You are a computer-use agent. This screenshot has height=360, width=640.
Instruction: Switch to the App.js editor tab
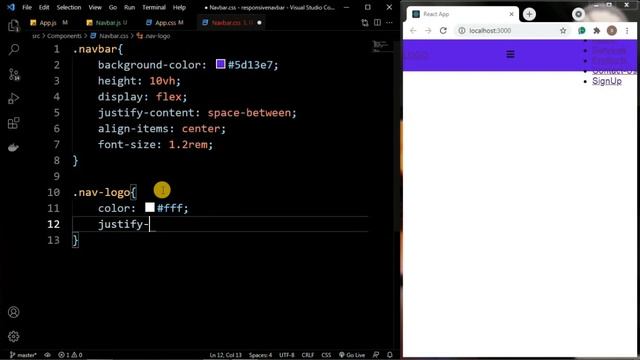(49, 23)
